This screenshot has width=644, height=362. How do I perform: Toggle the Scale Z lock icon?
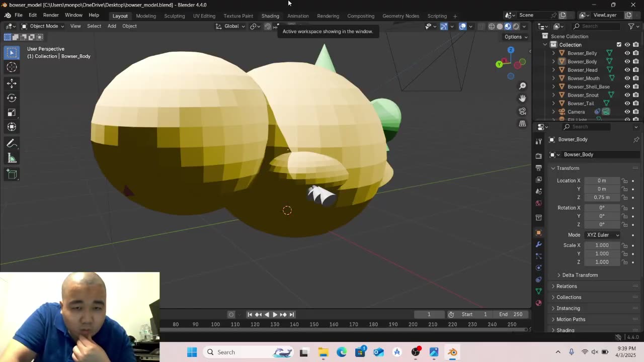pyautogui.click(x=624, y=262)
